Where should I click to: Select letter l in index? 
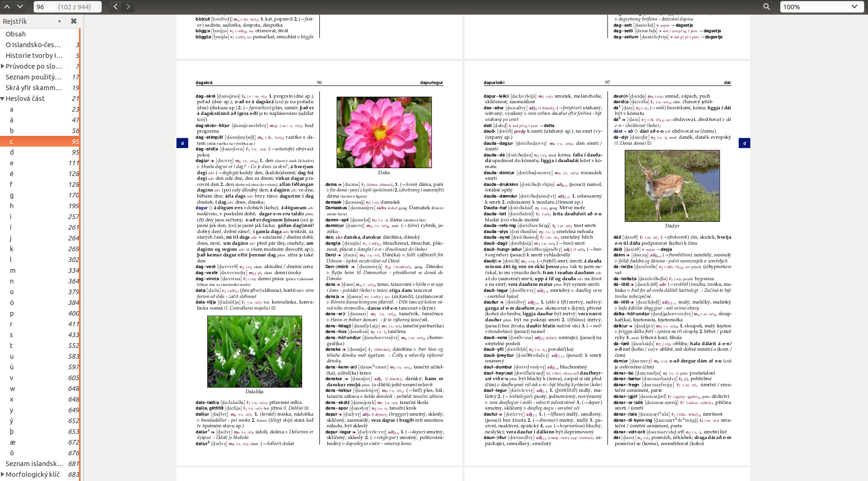(x=40, y=260)
